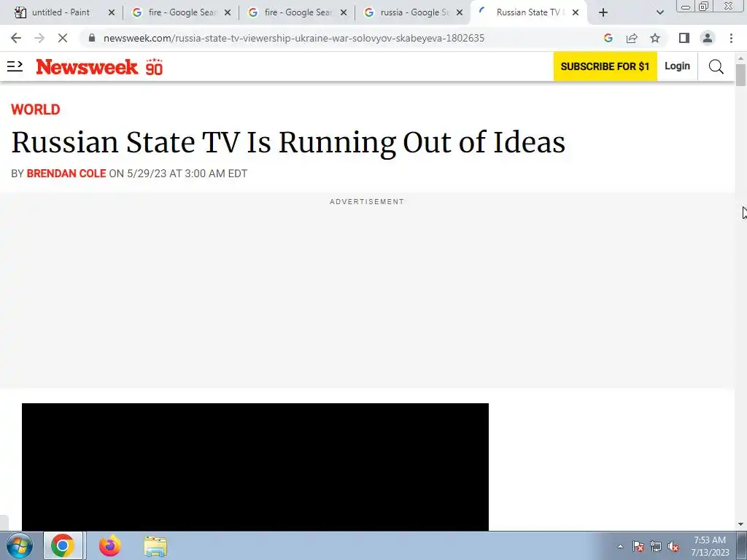Open File Explorer from taskbar
This screenshot has width=747, height=560.
155,546
